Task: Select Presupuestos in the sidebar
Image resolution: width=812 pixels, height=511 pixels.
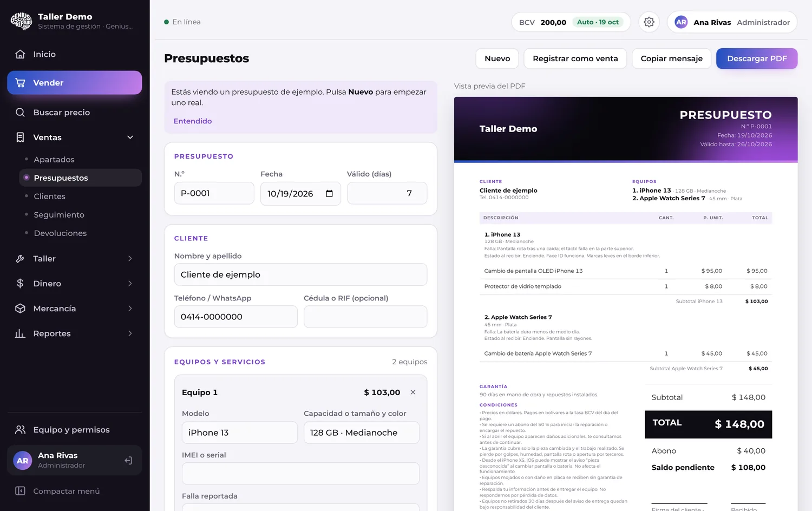Action: (x=80, y=178)
